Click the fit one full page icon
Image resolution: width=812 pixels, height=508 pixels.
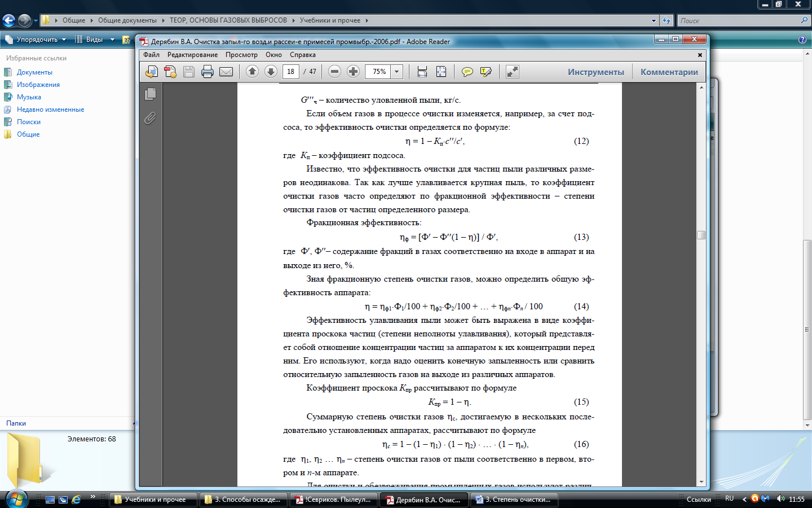(x=441, y=72)
